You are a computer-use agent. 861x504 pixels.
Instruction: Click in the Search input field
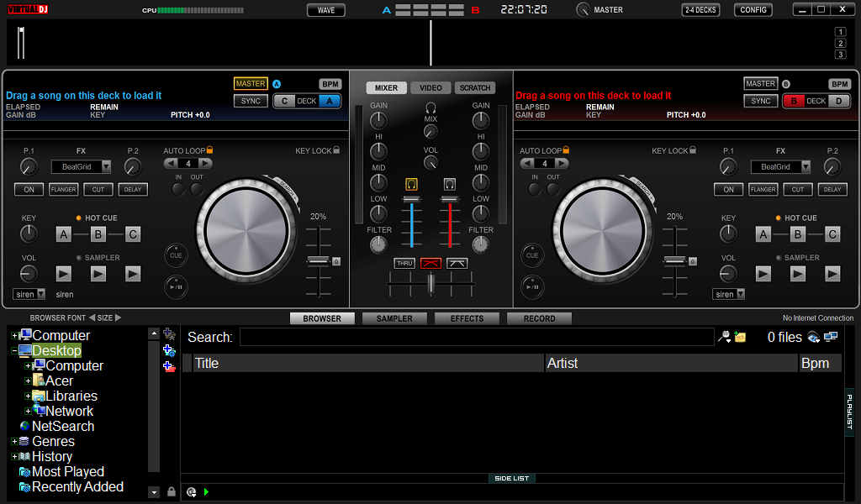477,337
